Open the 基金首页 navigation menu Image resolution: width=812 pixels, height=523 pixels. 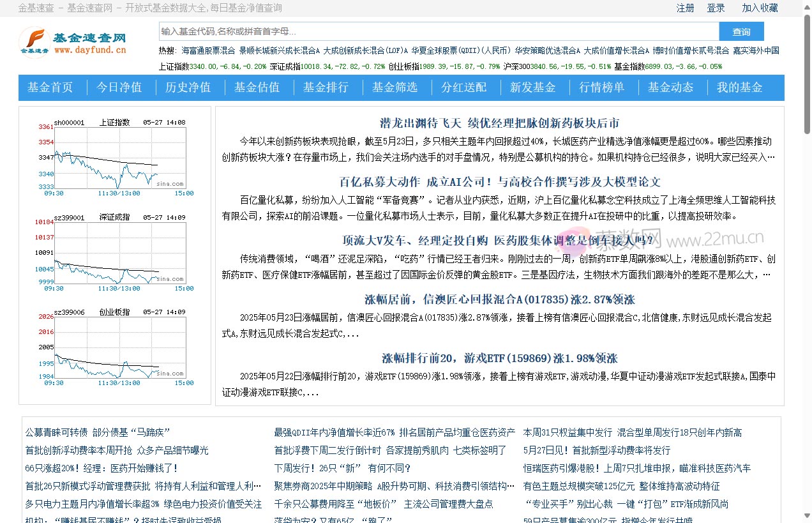[50, 87]
